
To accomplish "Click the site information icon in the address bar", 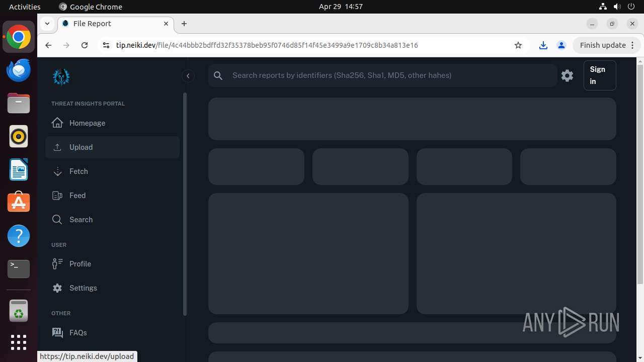I will coord(106,45).
